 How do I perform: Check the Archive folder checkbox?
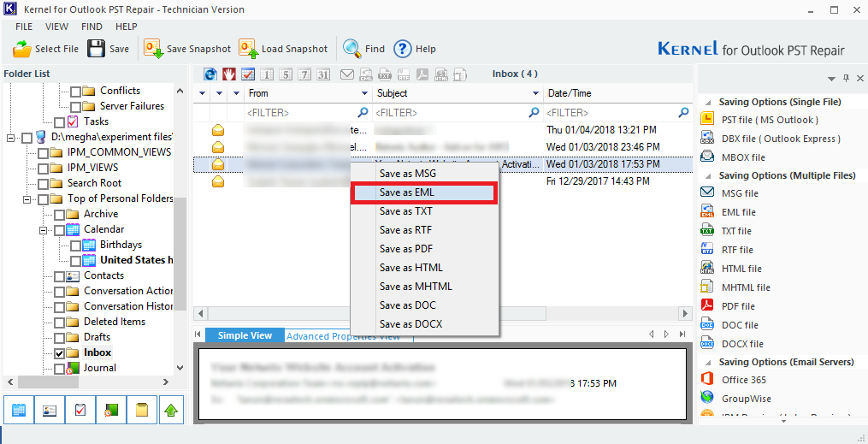pos(59,214)
